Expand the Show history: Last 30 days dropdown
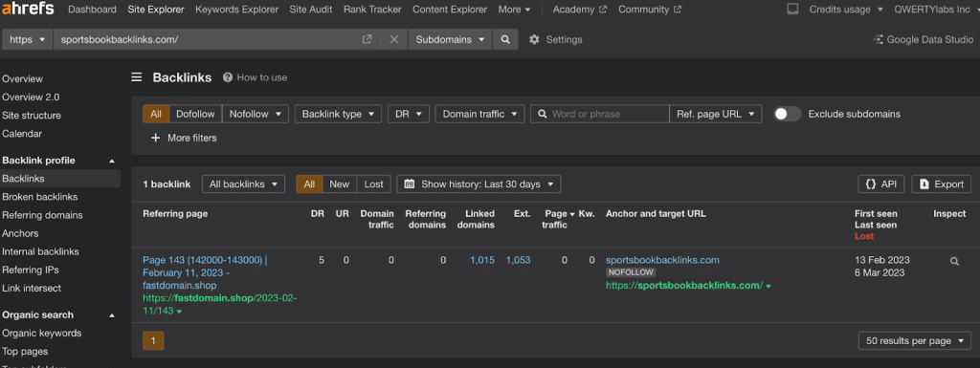The image size is (980, 368). coord(479,184)
